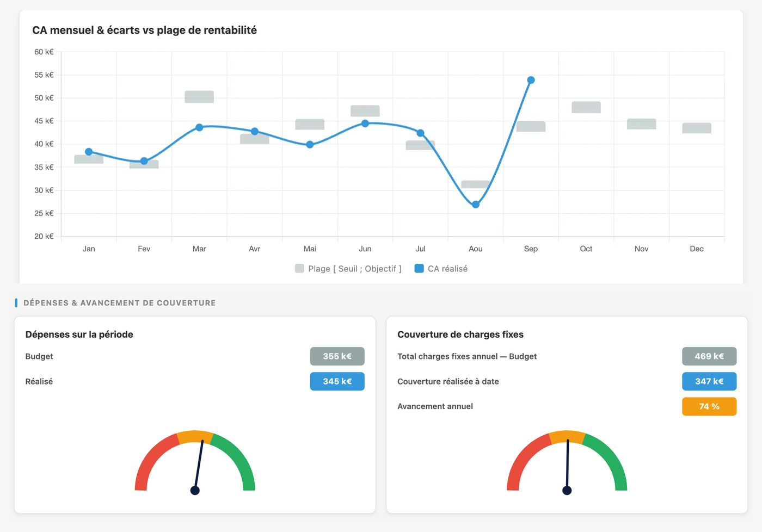Click the Jan data point on the CA line
The height and width of the screenshot is (532, 762).
coord(89,152)
